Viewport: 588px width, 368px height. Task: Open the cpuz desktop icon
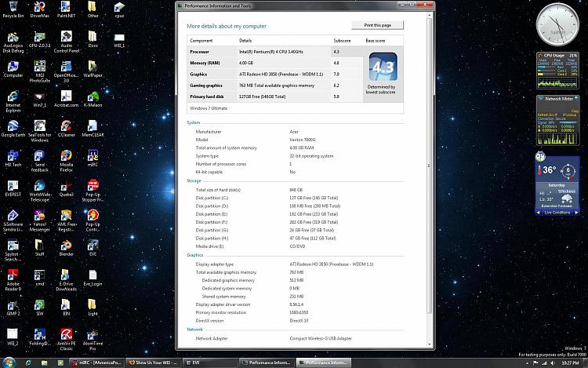[x=119, y=9]
